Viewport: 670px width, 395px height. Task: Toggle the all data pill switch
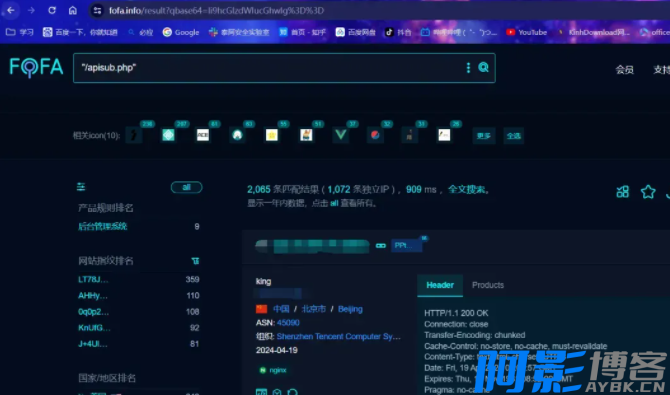186,187
